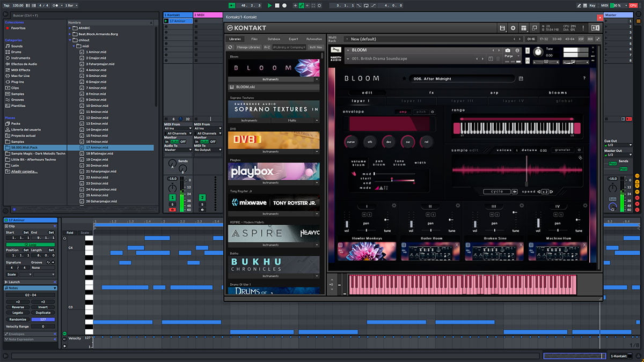Adjust layer I volume slider
Viewport: 644px width, 362px height.
pyautogui.click(x=347, y=223)
